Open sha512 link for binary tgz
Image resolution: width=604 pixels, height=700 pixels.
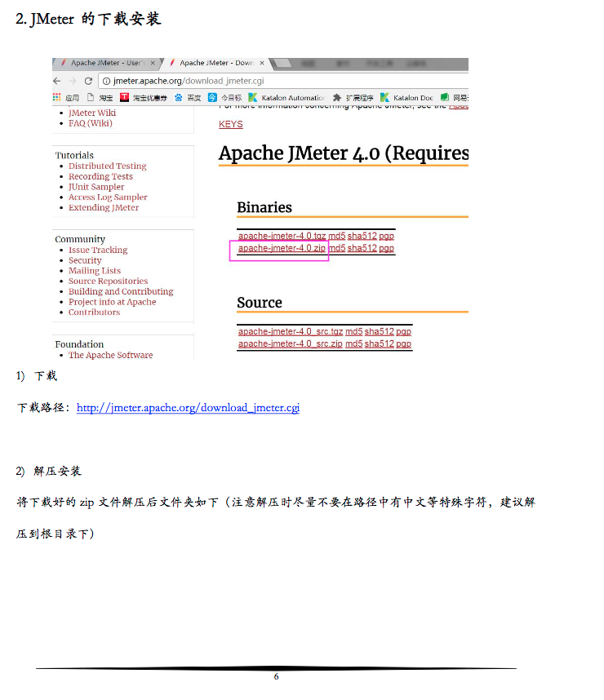pos(362,236)
